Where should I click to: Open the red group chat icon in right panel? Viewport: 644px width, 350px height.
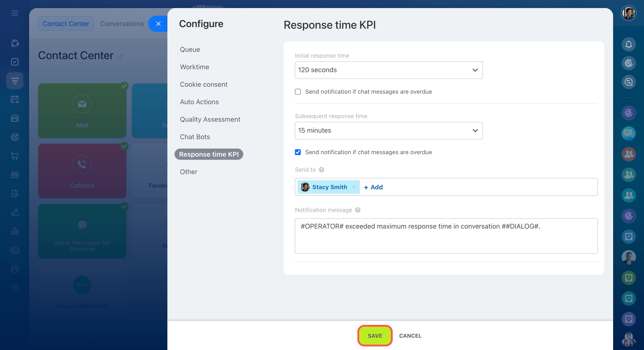(629, 154)
